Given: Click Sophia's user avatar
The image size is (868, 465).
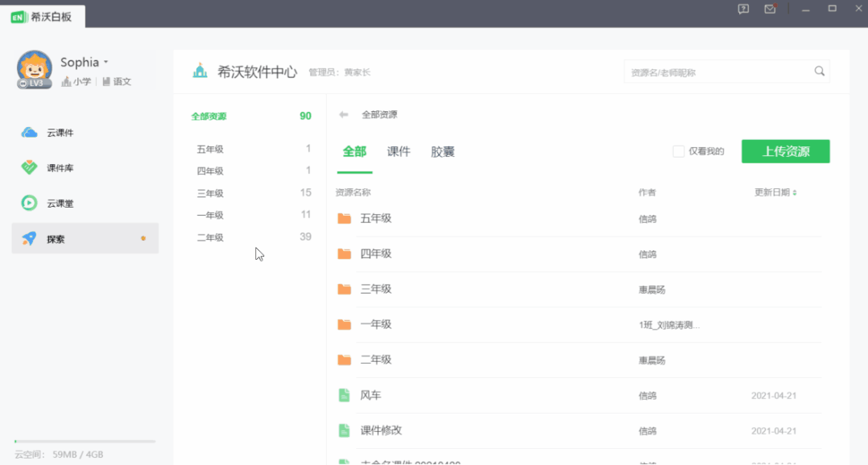Looking at the screenshot, I should tap(35, 69).
